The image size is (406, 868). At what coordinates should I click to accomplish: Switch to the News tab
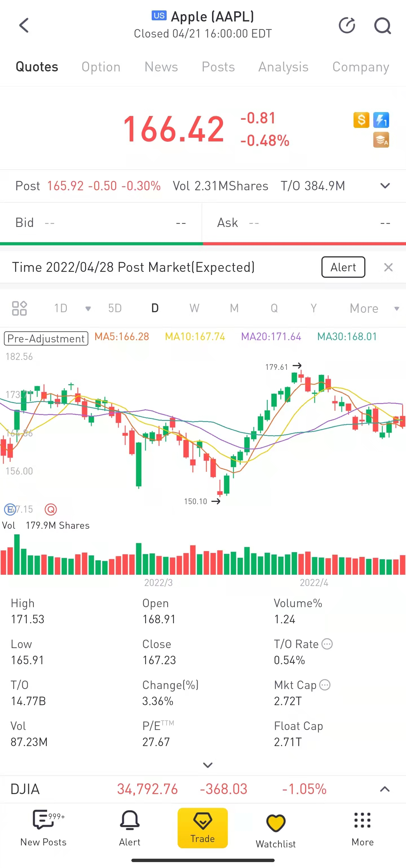click(161, 67)
